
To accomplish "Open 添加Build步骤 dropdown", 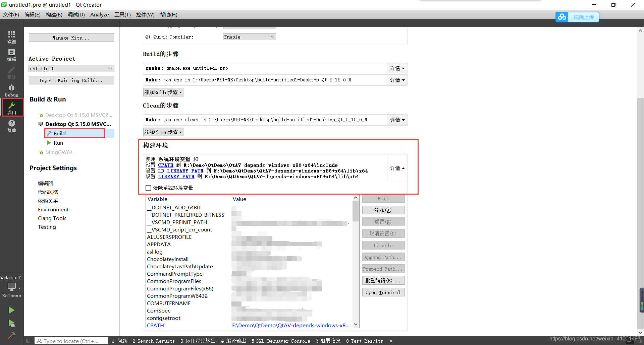I will click(163, 92).
